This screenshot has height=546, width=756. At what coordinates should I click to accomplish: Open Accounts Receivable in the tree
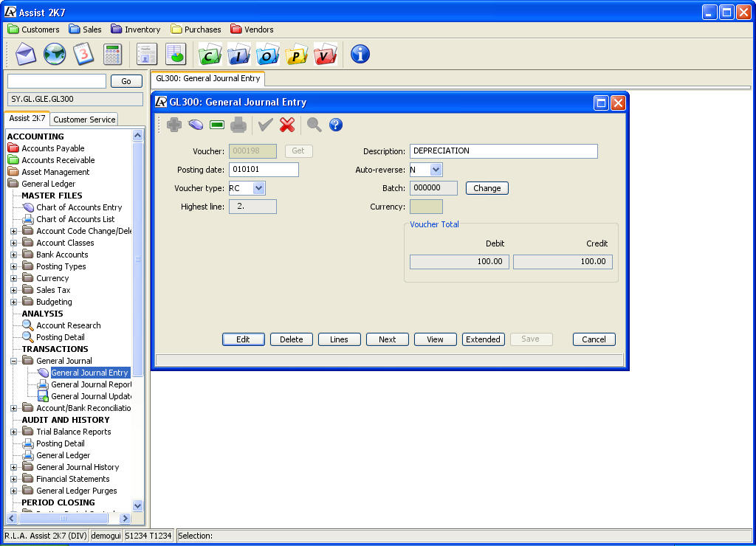51,160
